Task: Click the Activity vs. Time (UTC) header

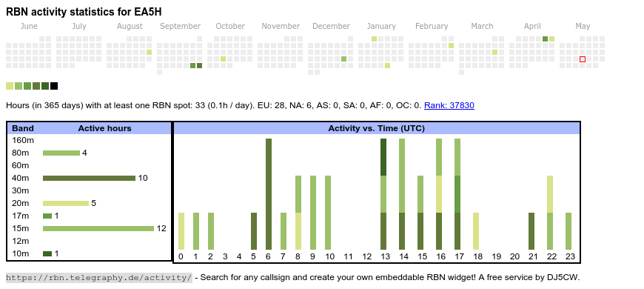Action: click(x=376, y=128)
